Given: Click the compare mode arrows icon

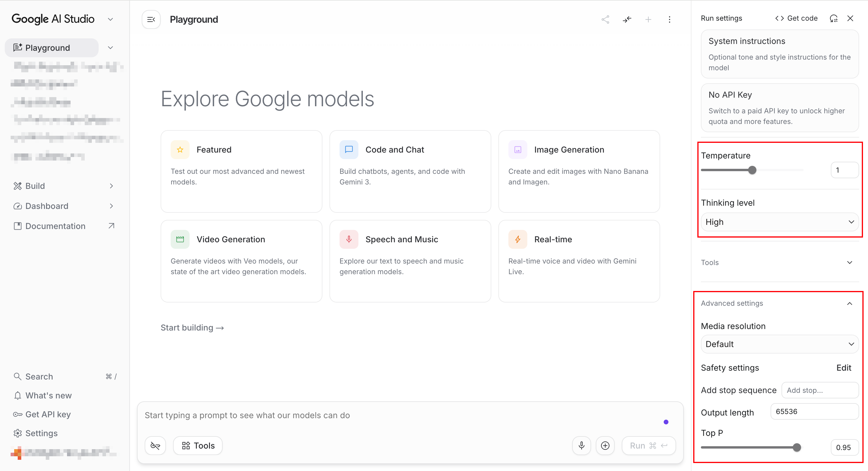Looking at the screenshot, I should (627, 19).
